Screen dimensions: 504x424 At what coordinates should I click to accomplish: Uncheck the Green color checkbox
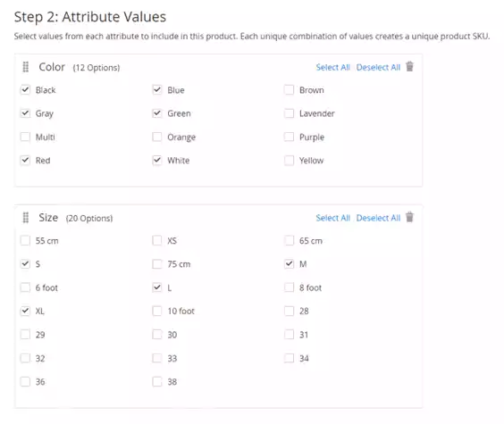pos(157,113)
